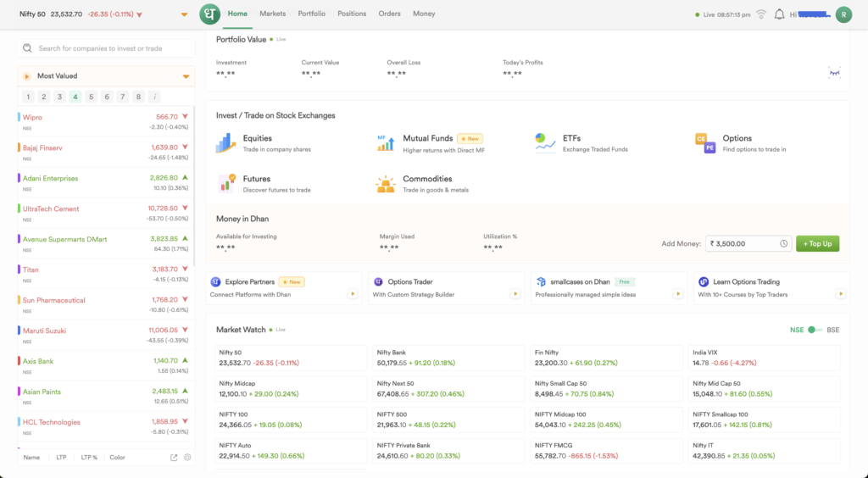Toggle the NSE BSE exchange switch

coord(815,330)
